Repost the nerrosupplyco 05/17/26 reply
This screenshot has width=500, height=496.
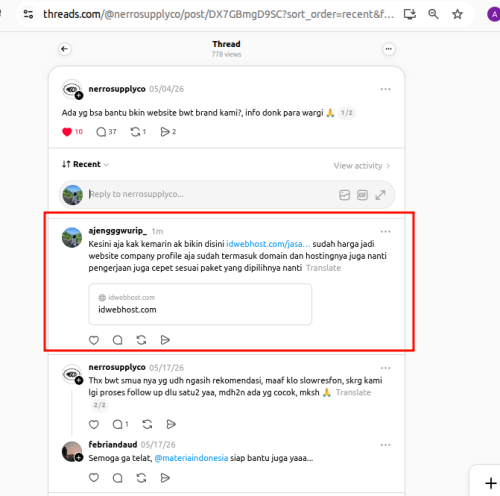pos(147,424)
